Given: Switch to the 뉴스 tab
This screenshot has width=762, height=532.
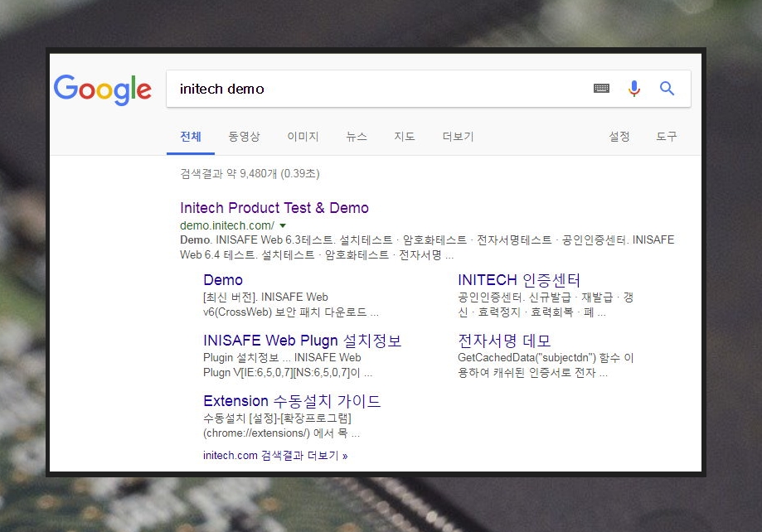Looking at the screenshot, I should (357, 137).
